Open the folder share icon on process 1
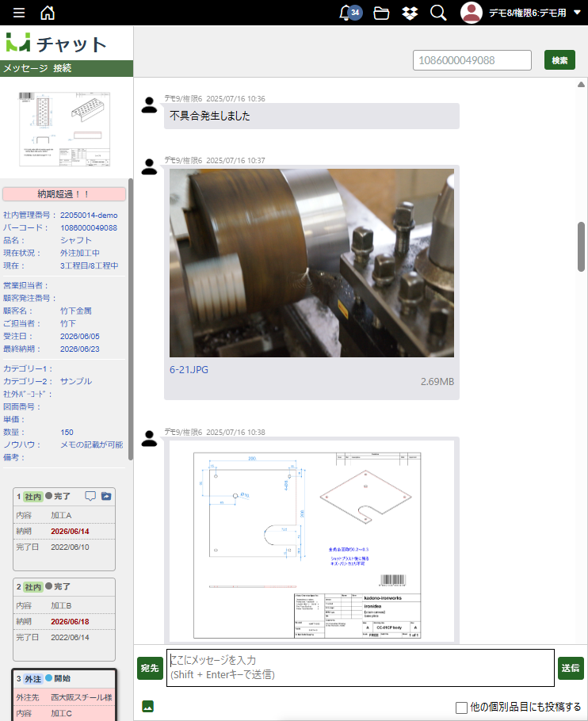This screenshot has width=588, height=721. (x=106, y=496)
